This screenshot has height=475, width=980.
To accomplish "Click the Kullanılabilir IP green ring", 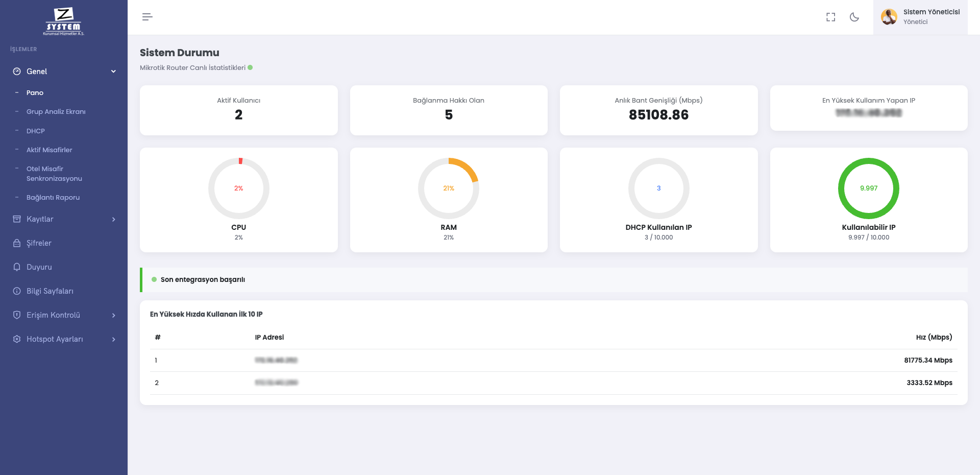I will (868, 188).
